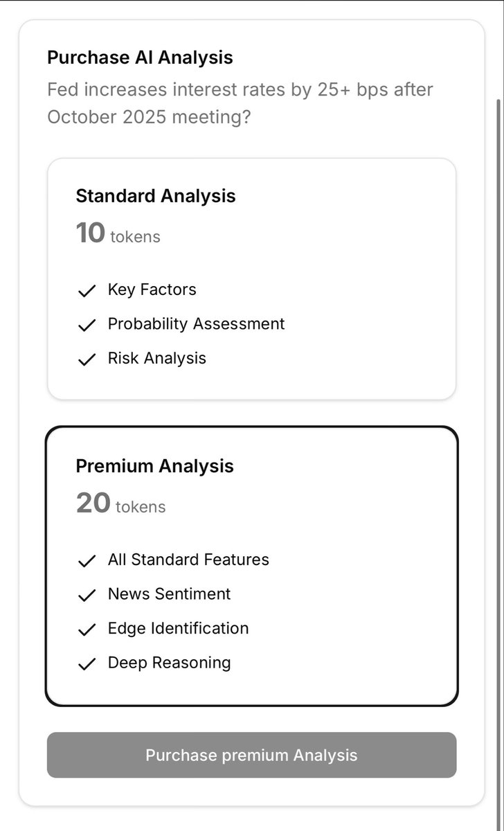Click the Probability Assessment feature text
This screenshot has width=504, height=831.
(196, 323)
